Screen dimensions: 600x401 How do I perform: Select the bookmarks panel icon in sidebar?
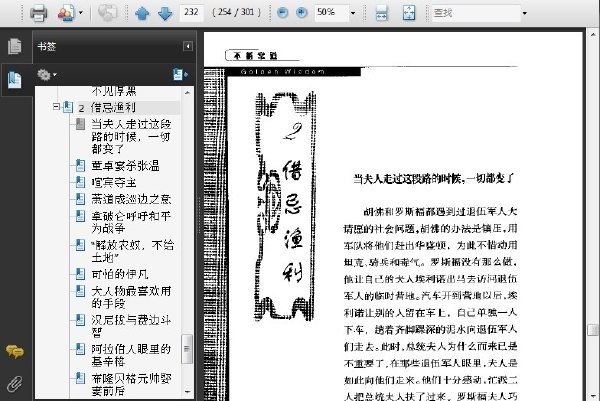(x=15, y=80)
